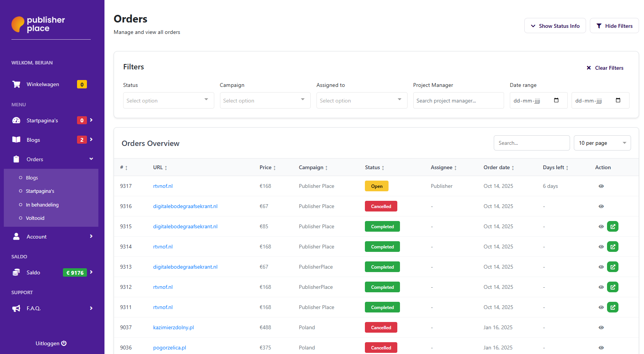Screen dimensions: 644x354
Task: Click the green € 9176 balance badge
Action: point(75,272)
